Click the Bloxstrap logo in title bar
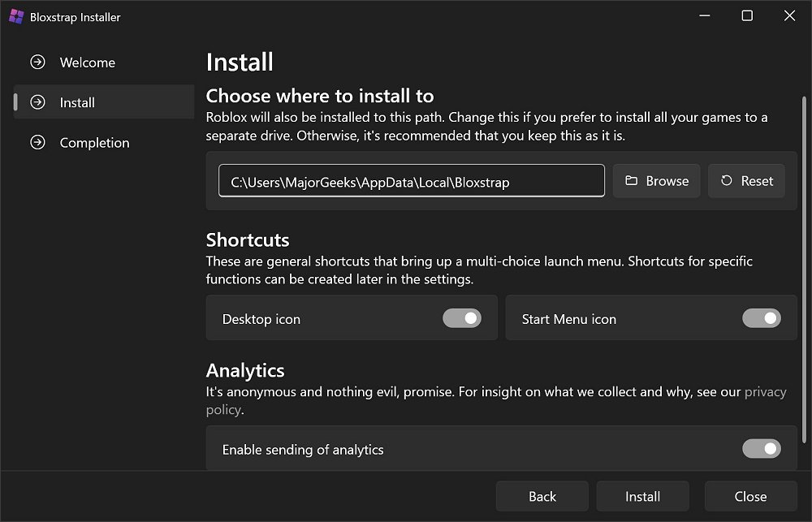The width and height of the screenshot is (812, 522). (16, 16)
